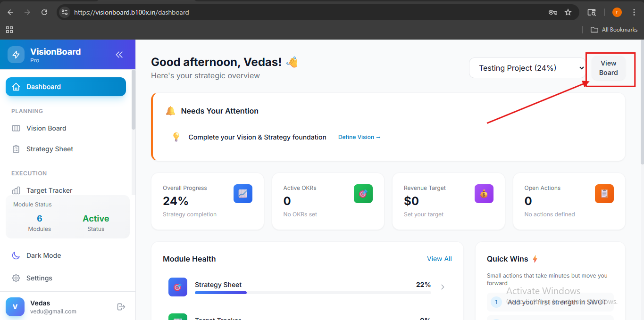The height and width of the screenshot is (320, 644).
Task: Expand the Strategy Sheet row chevron
Action: point(442,287)
